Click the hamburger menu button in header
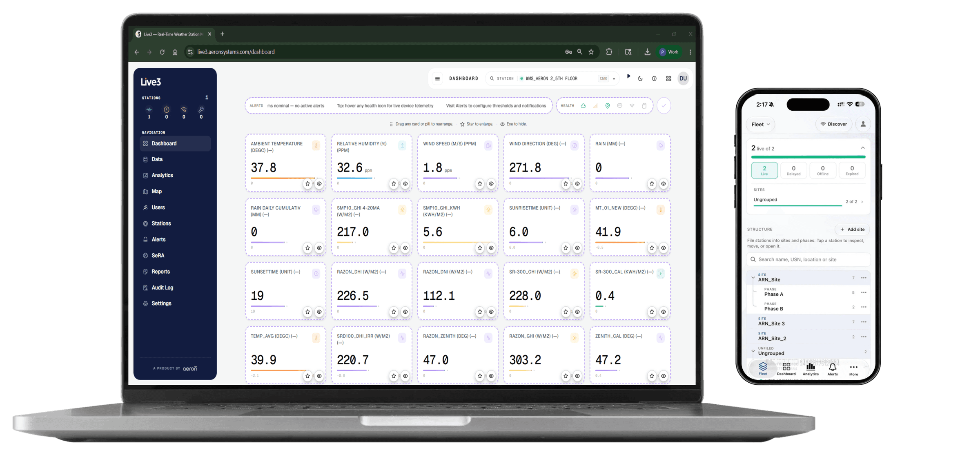This screenshot has width=980, height=455. 437,78
